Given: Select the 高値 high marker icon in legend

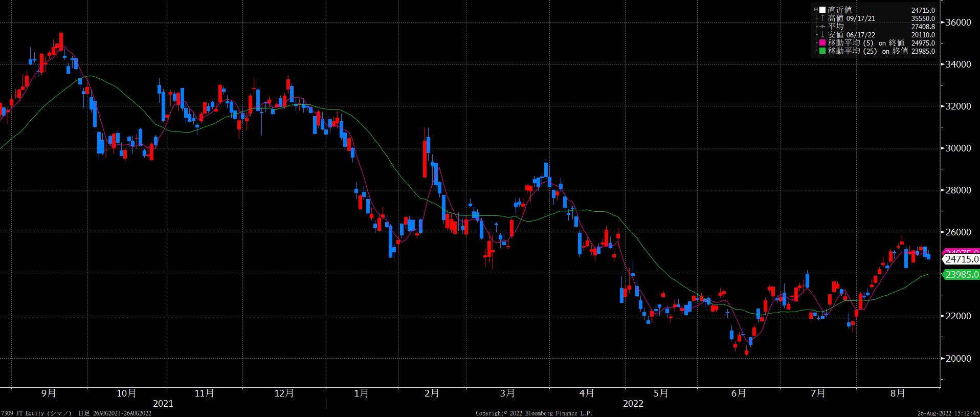Looking at the screenshot, I should point(822,18).
